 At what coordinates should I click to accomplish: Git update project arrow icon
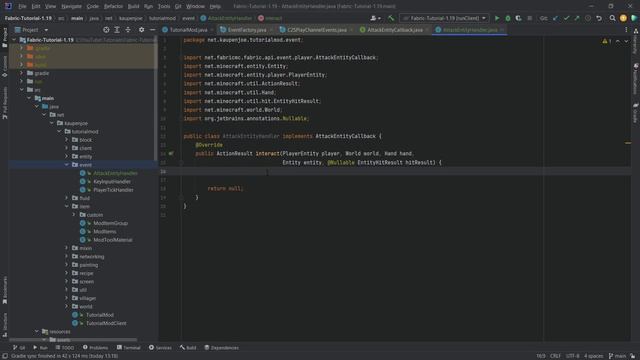pos(556,18)
